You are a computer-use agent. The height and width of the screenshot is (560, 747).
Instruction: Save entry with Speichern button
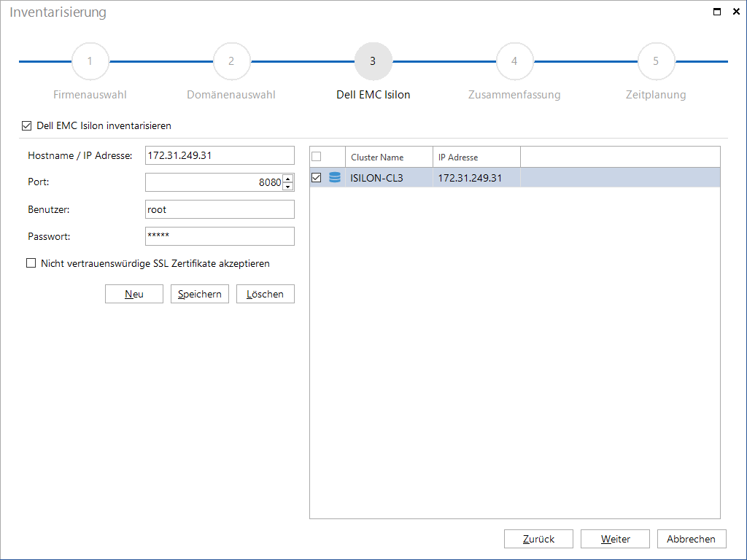tap(200, 294)
